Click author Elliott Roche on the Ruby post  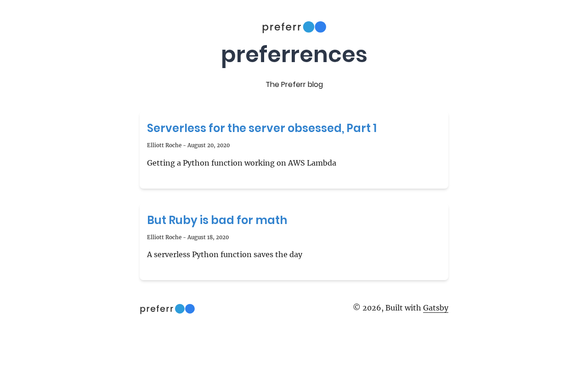(164, 237)
